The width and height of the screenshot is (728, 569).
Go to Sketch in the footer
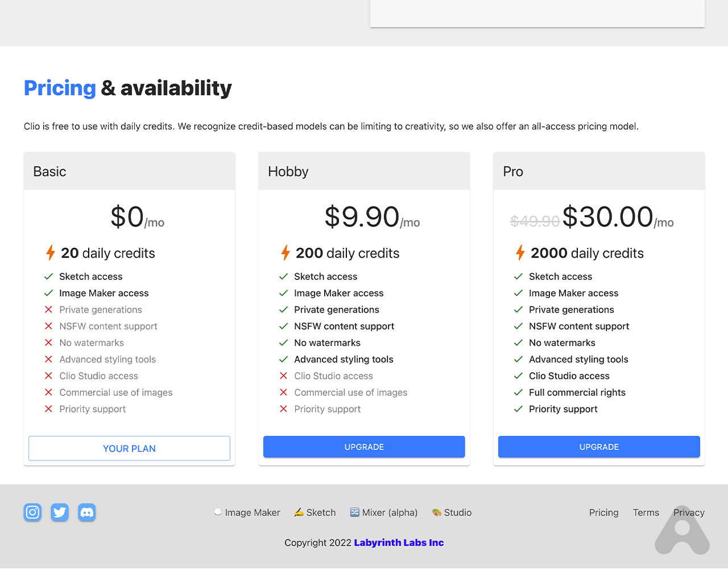pos(315,513)
